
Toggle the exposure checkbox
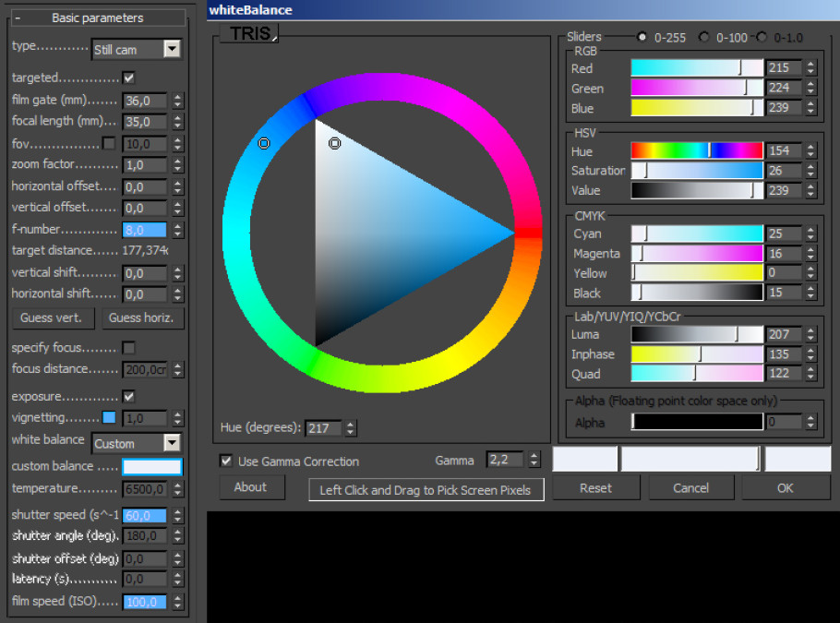[128, 397]
